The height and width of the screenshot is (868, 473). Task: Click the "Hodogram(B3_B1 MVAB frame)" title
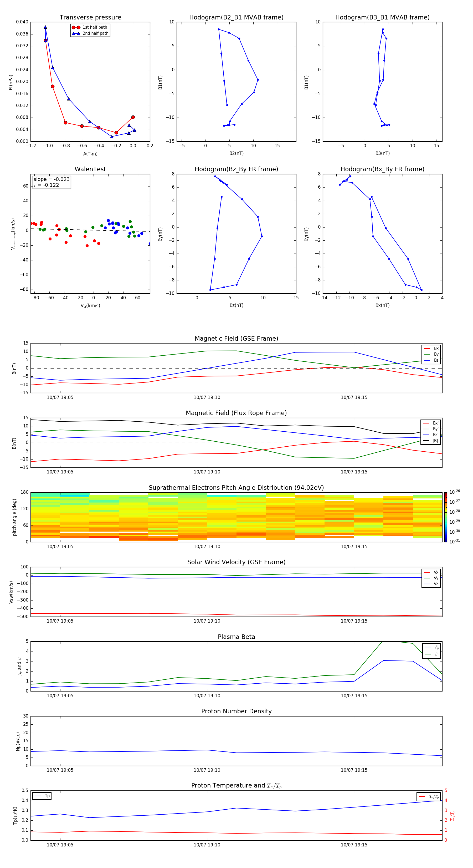pyautogui.click(x=382, y=18)
